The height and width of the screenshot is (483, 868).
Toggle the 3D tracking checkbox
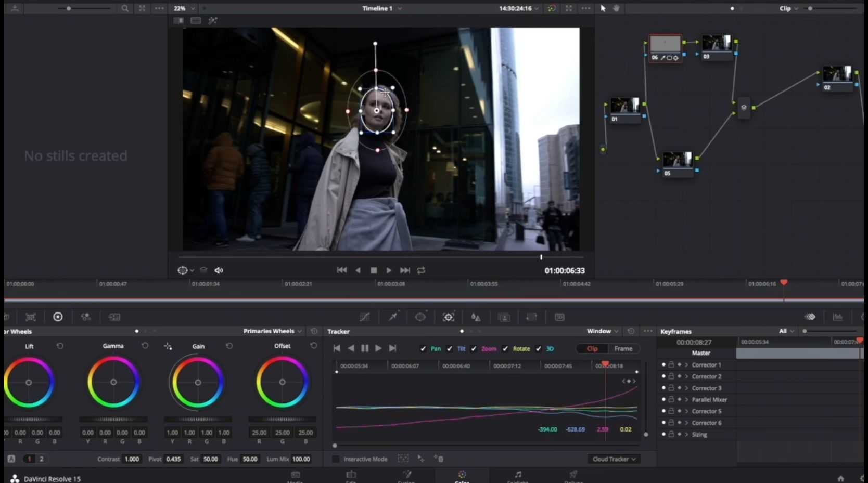pyautogui.click(x=539, y=349)
